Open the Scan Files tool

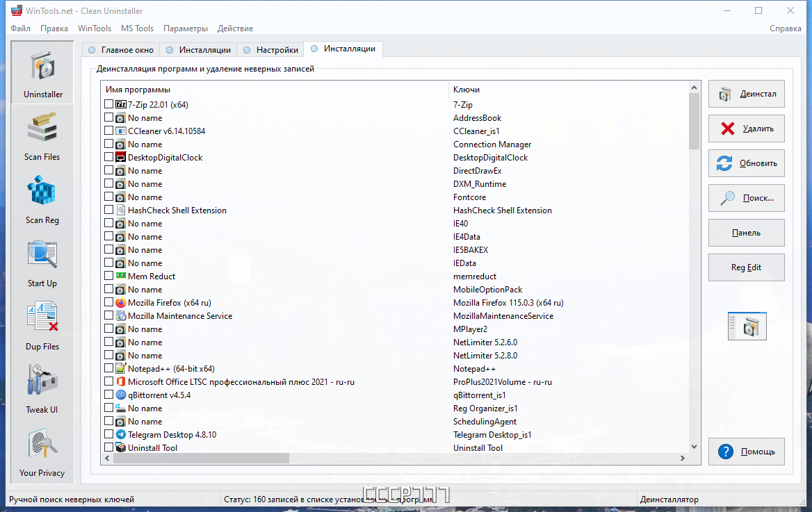(x=42, y=136)
